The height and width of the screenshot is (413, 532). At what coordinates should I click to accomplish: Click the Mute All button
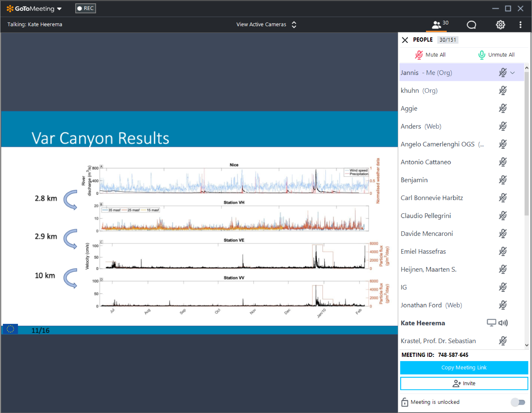[430, 55]
